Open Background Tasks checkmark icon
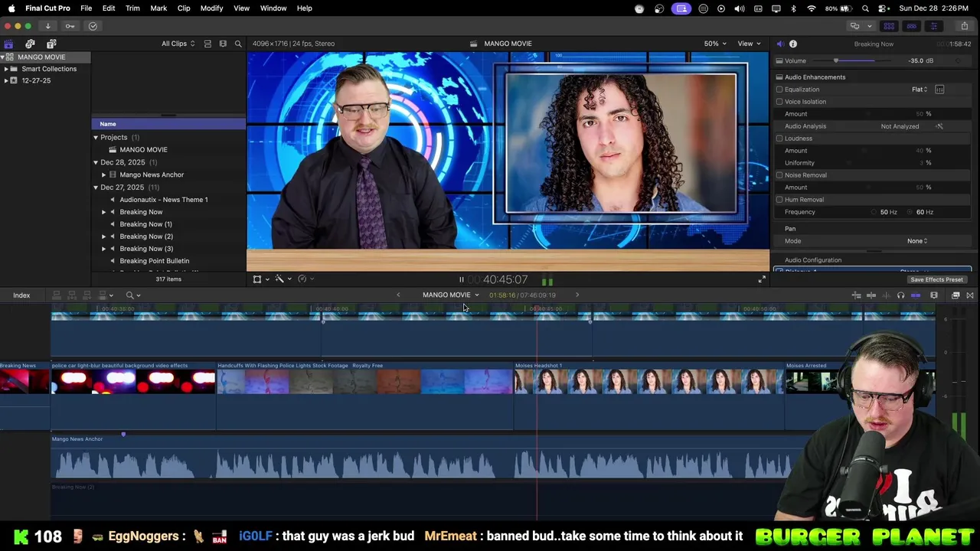Image resolution: width=980 pixels, height=551 pixels. 93,26
